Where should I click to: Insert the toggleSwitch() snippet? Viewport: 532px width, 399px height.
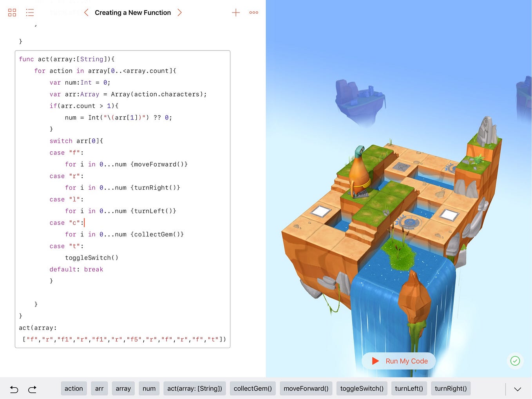pos(362,388)
